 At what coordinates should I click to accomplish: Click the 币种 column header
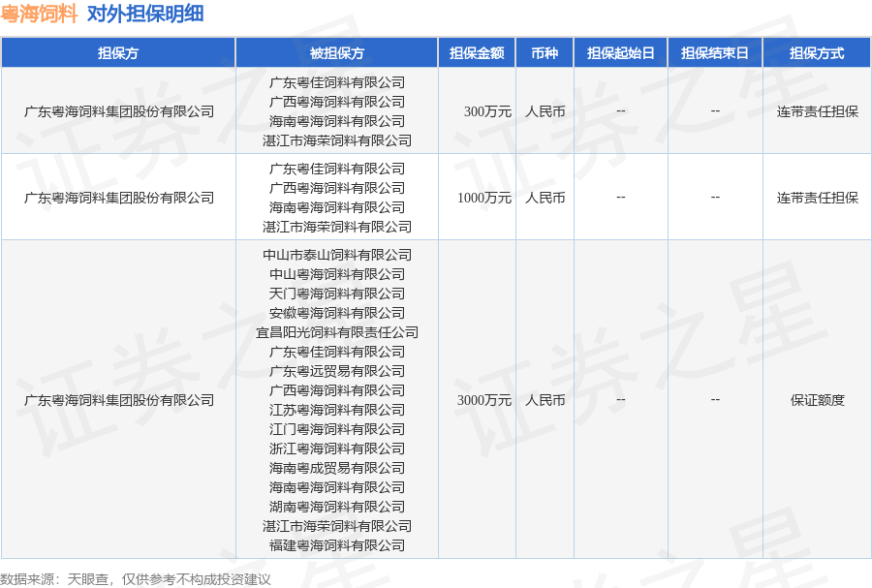[545, 53]
